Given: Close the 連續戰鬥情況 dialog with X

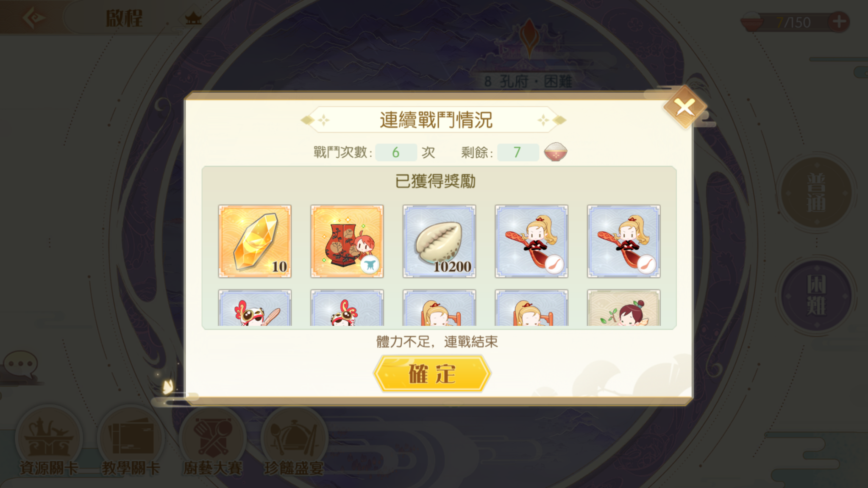Looking at the screenshot, I should pos(685,107).
